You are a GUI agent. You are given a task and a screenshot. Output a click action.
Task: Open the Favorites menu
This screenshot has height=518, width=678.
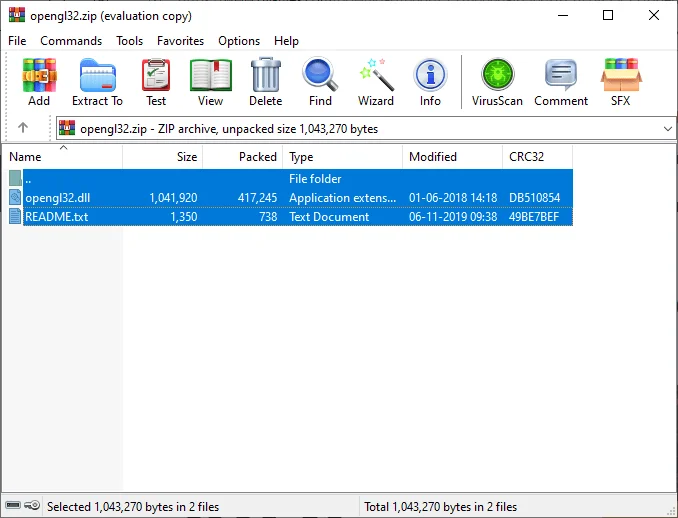tap(180, 41)
